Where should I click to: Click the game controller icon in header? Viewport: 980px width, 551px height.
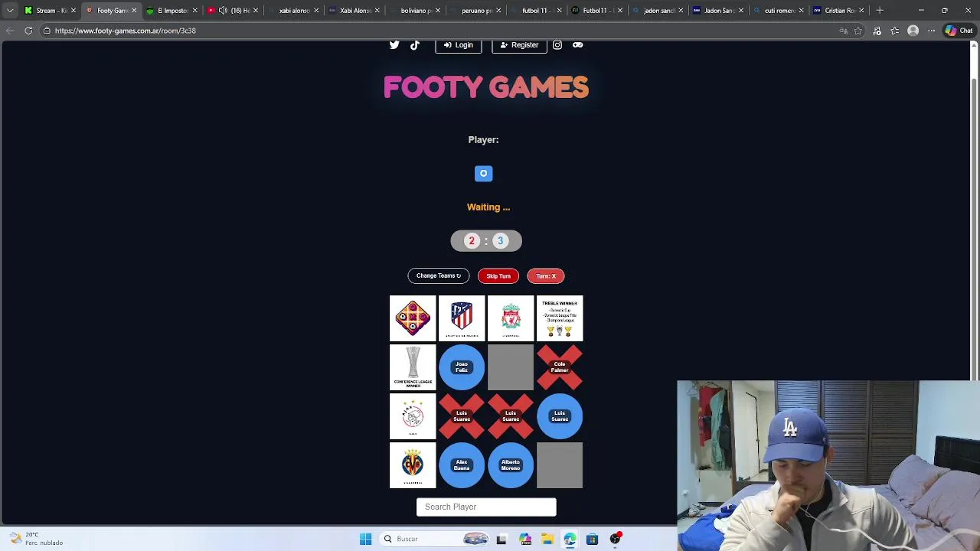[578, 45]
